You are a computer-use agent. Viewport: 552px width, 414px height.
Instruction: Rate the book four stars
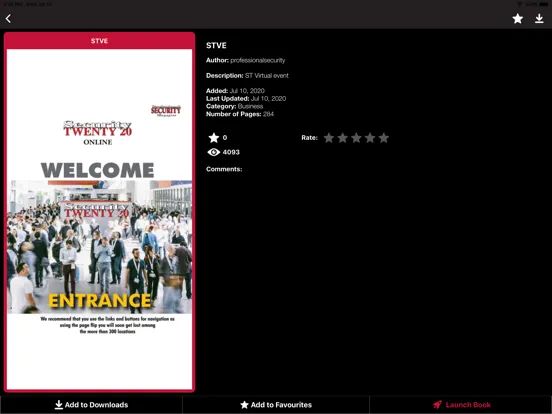click(x=370, y=138)
